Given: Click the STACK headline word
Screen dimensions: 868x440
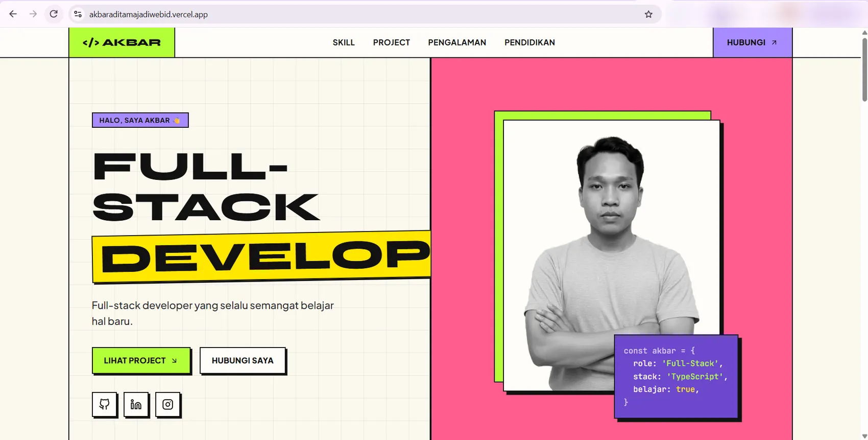Looking at the screenshot, I should (x=206, y=207).
